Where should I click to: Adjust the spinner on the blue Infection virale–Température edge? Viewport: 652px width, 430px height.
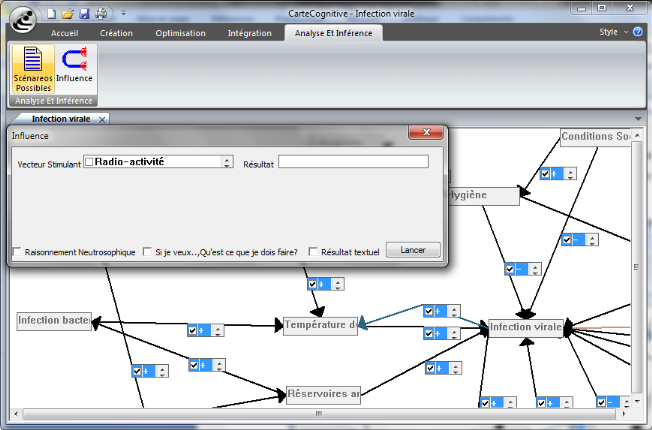[x=454, y=311]
